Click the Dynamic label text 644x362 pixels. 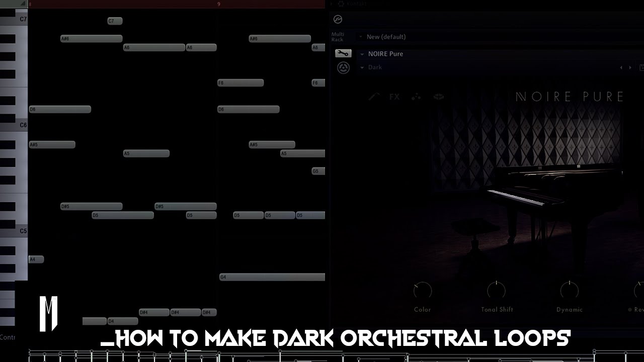570,310
